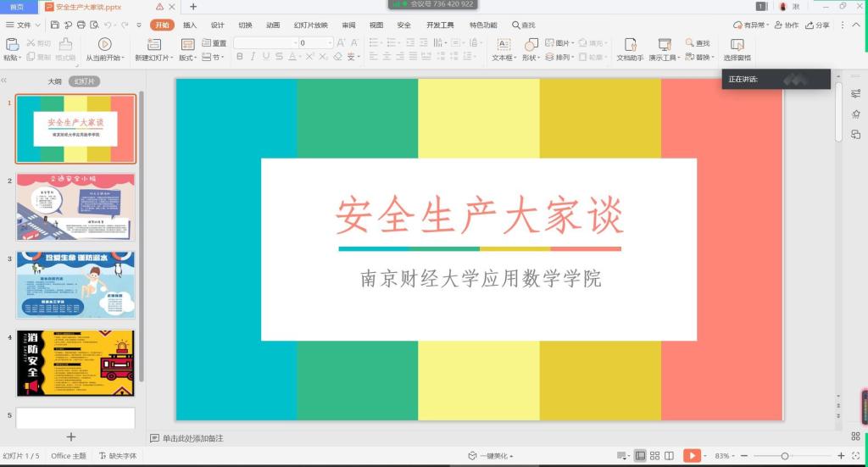Click 一键美化 one-click beautify button
868x467 pixels.
coord(490,456)
